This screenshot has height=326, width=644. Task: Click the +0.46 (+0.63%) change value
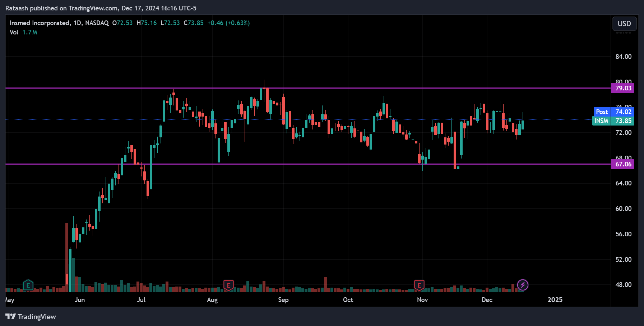228,23
